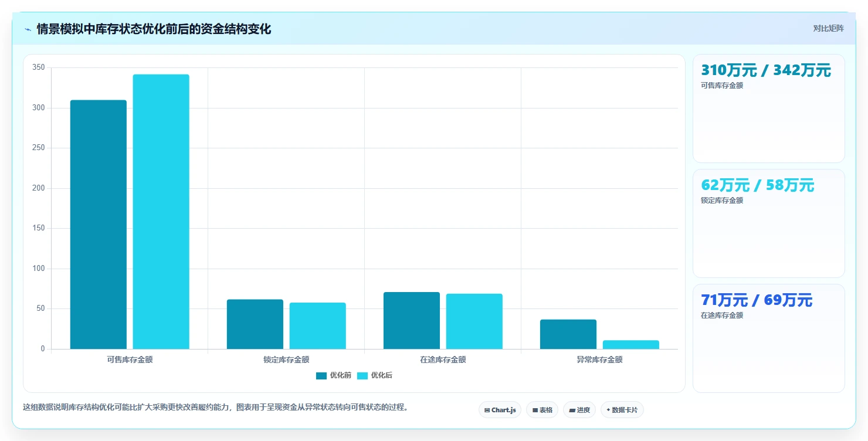Click the 对比矩阵 label
Screen dimensions: 868x441
click(828, 29)
